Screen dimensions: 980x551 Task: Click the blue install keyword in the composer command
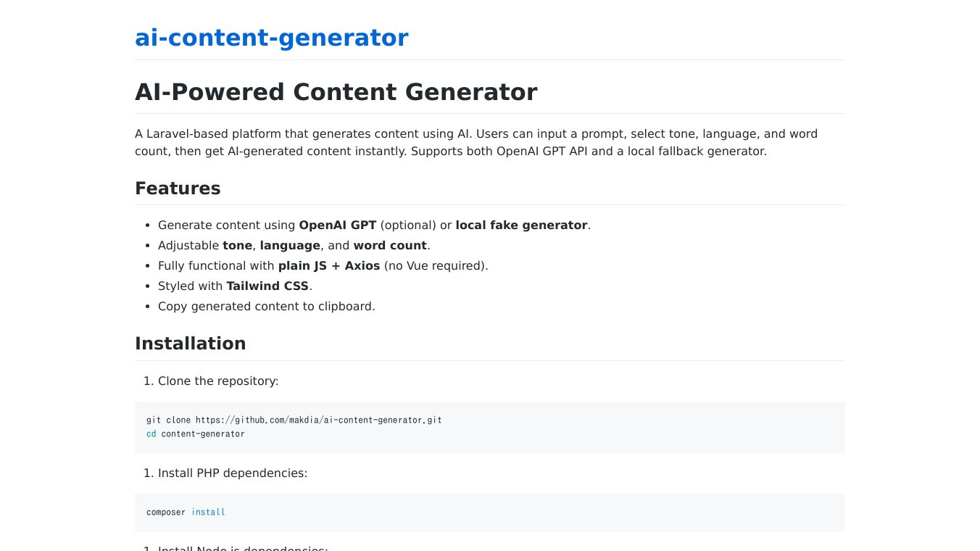208,512
